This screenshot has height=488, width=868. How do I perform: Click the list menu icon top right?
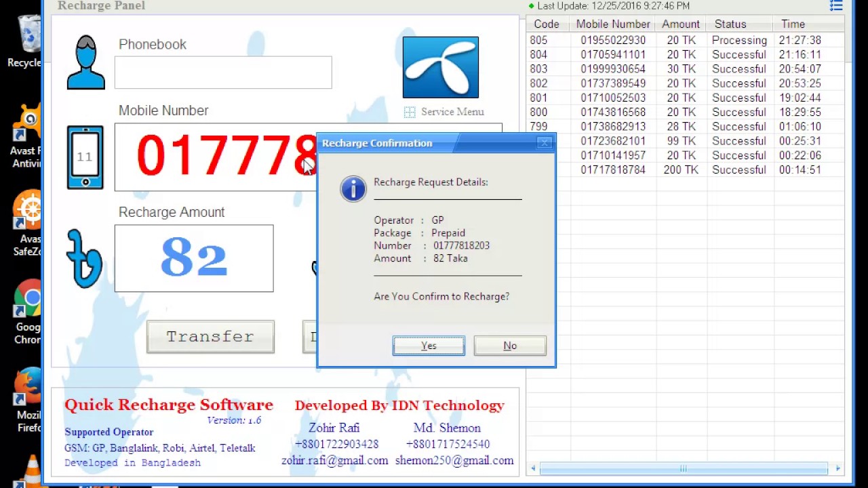[836, 5]
